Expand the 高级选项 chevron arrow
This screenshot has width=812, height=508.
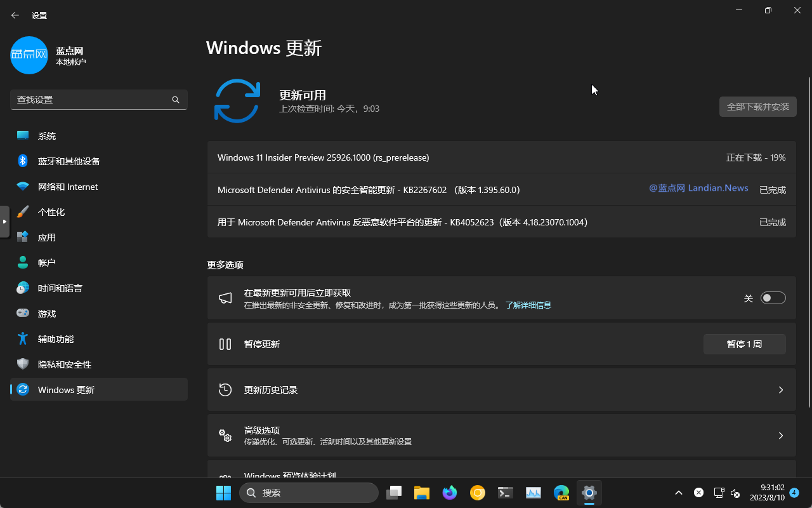point(781,436)
